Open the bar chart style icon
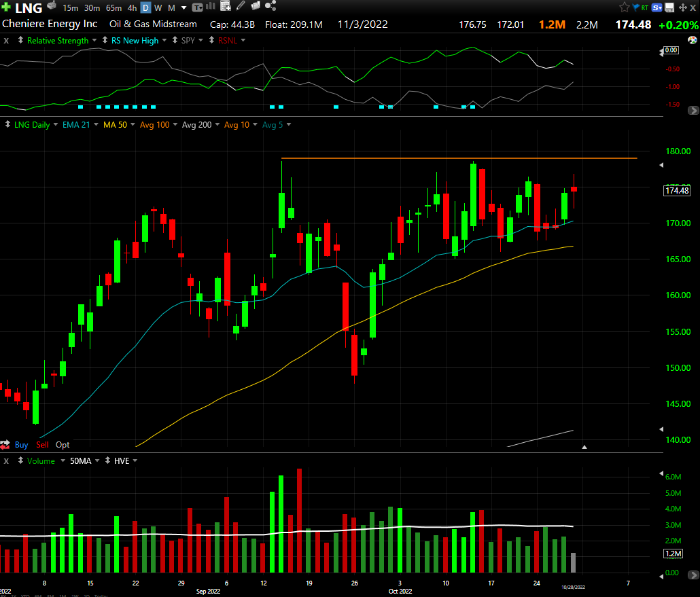The width and height of the screenshot is (700, 597). (x=210, y=6)
